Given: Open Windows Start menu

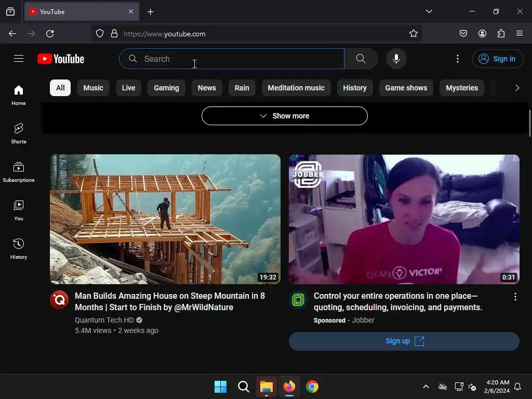Looking at the screenshot, I should click(x=220, y=387).
